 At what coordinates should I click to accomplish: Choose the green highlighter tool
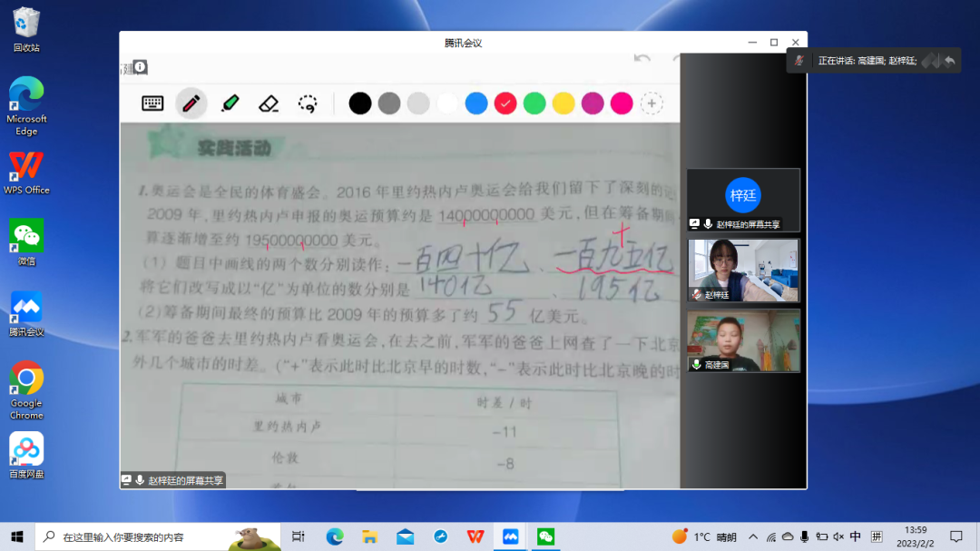pos(230,103)
